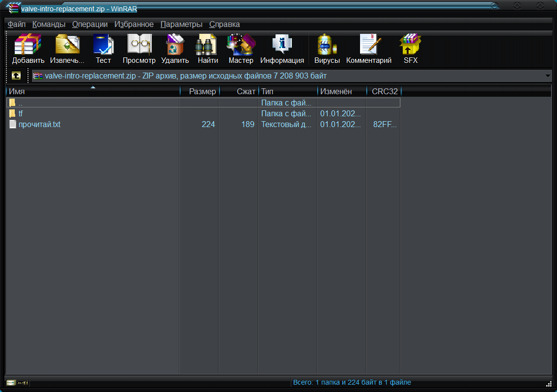Open the Файл menu
This screenshot has height=392, width=557.
17,24
